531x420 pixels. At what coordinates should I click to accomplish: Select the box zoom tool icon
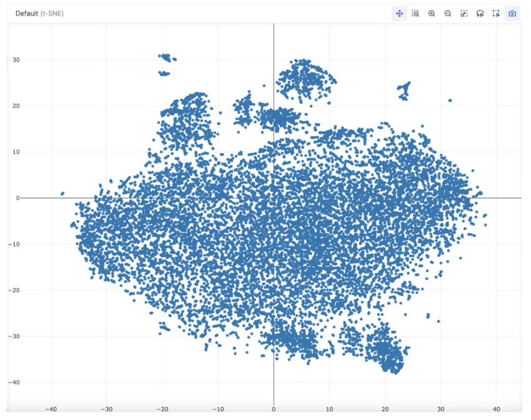tap(415, 14)
